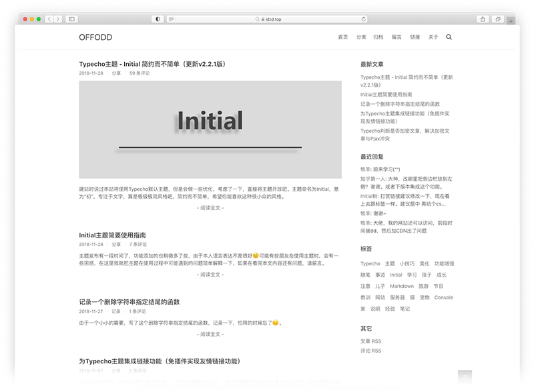
Task: Show tab overview in Safari toolbar
Action: 498,19
